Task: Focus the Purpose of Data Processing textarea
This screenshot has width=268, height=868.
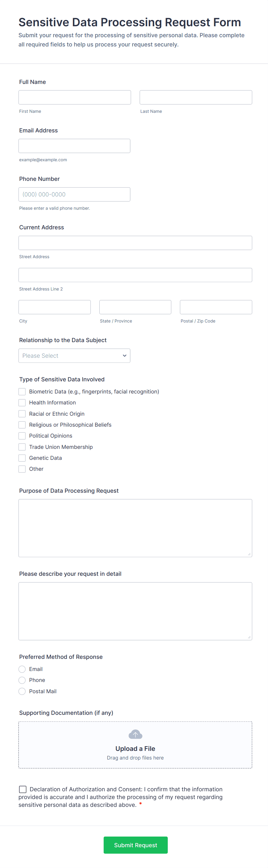Action: coord(135,528)
